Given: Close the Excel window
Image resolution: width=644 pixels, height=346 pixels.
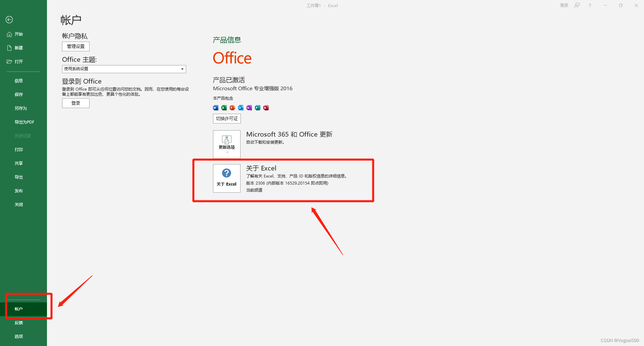Looking at the screenshot, I should click(636, 5).
